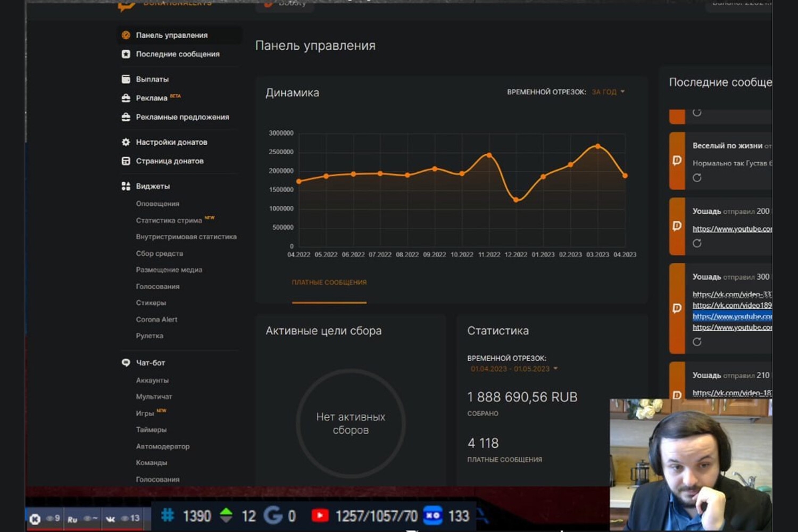Open Панель управления in the sidebar
The height and width of the screenshot is (532, 798).
(x=171, y=35)
